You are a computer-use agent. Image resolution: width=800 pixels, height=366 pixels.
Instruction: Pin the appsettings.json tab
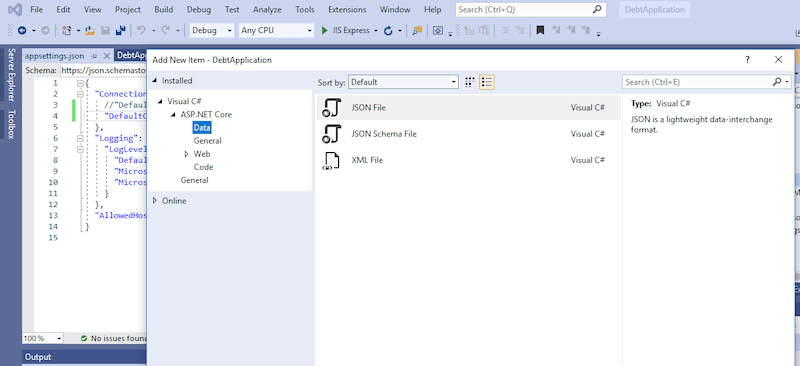point(94,56)
